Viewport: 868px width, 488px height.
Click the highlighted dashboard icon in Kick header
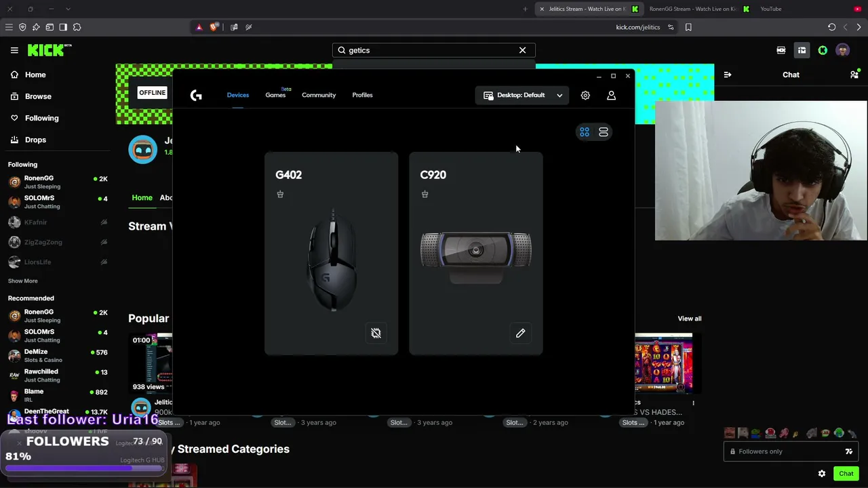click(x=802, y=50)
